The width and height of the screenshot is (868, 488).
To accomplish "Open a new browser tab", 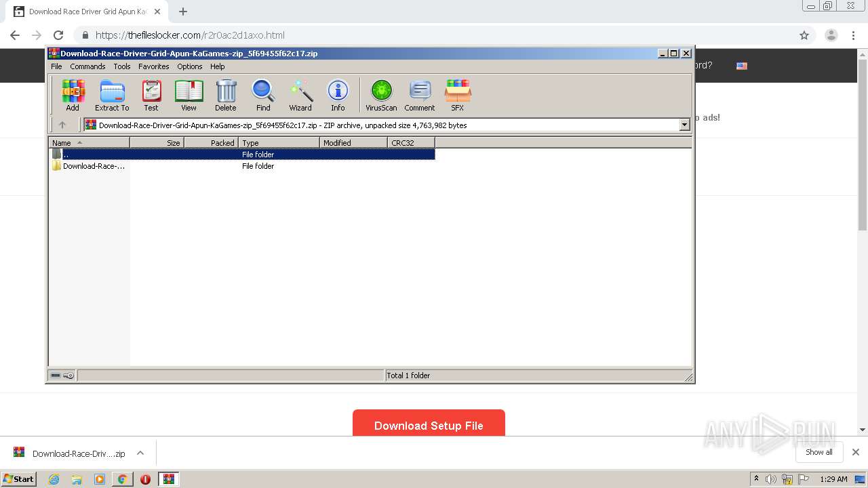I will [183, 12].
